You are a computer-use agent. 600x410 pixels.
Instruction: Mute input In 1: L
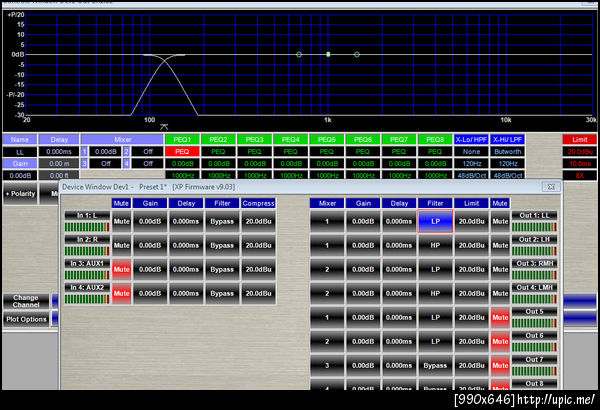pos(121,221)
